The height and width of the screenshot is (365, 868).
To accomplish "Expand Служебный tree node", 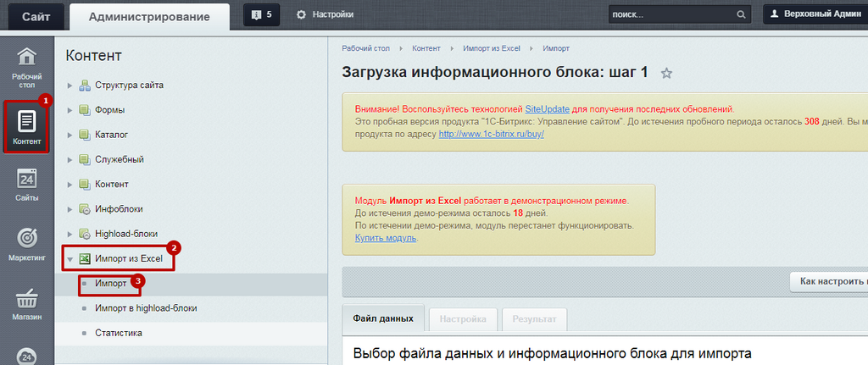I will point(70,160).
